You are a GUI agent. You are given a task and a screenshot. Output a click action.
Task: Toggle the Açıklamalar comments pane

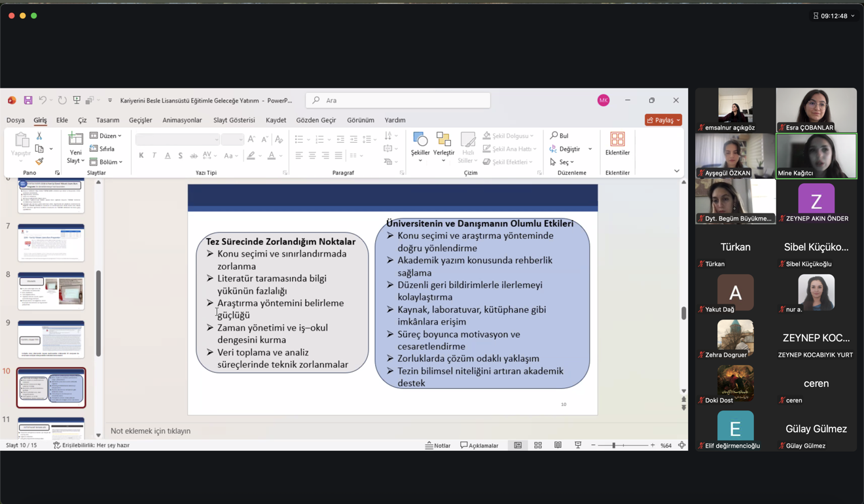click(x=479, y=445)
